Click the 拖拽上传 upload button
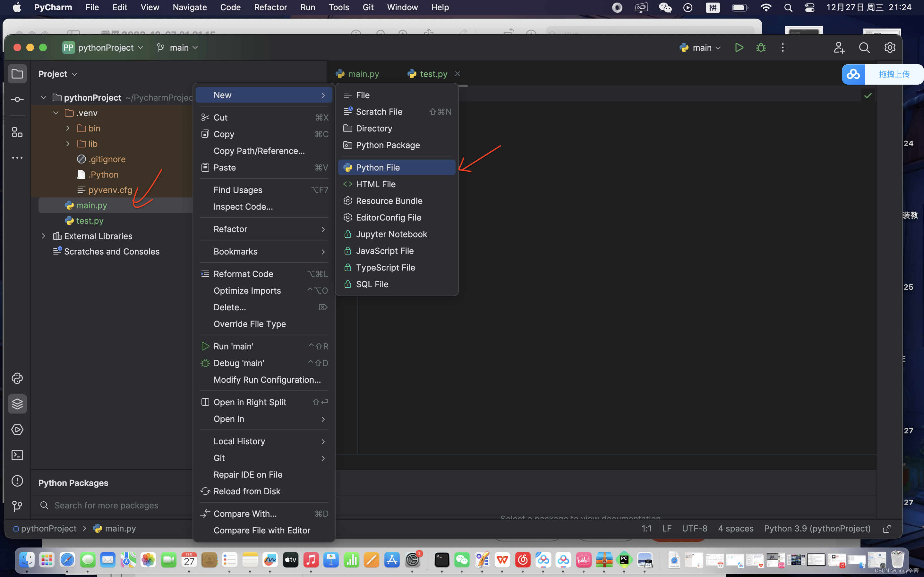This screenshot has width=924, height=577. click(894, 74)
